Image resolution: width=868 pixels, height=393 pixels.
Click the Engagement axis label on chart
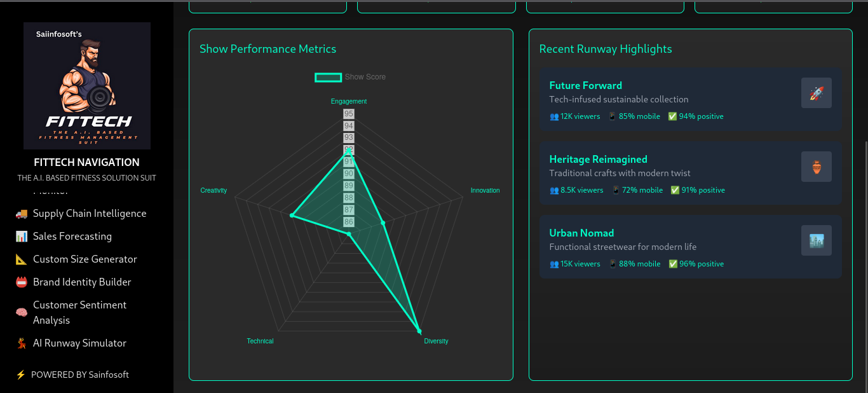(349, 101)
